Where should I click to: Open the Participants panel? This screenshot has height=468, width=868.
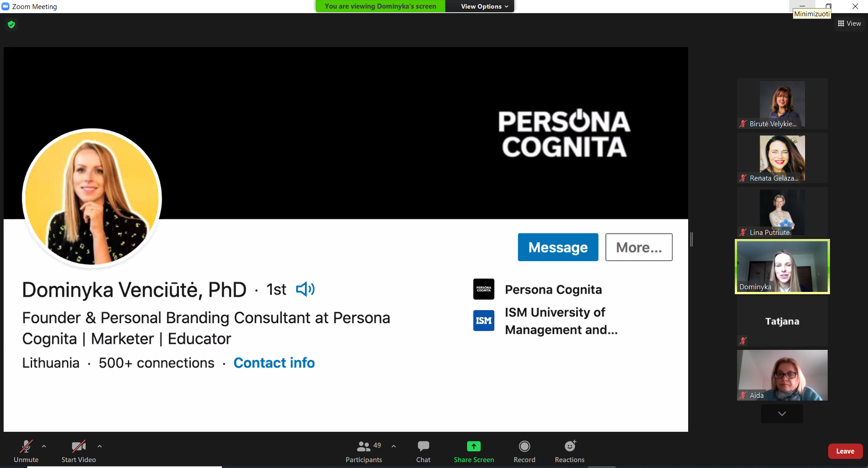(x=364, y=451)
